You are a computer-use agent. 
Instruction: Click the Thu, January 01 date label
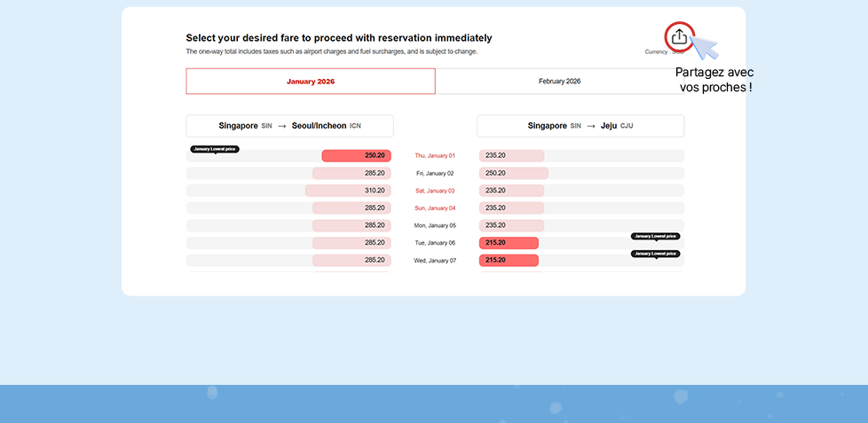[x=435, y=156]
